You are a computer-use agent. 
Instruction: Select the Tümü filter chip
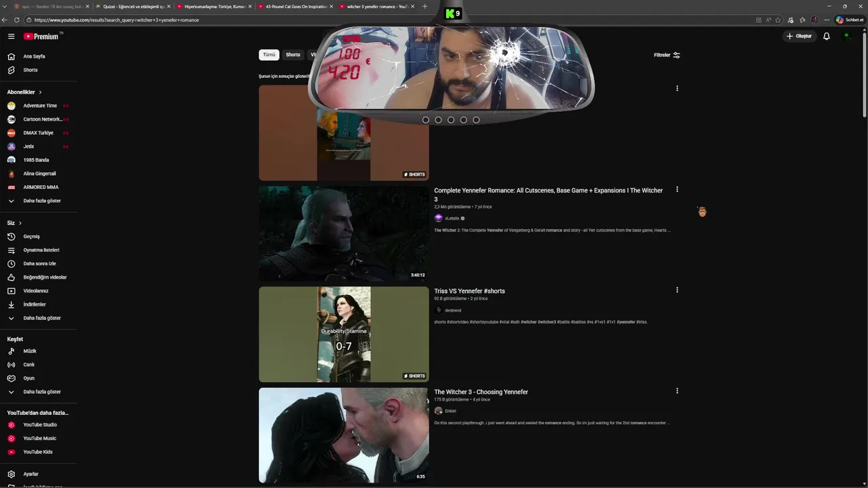(x=269, y=55)
